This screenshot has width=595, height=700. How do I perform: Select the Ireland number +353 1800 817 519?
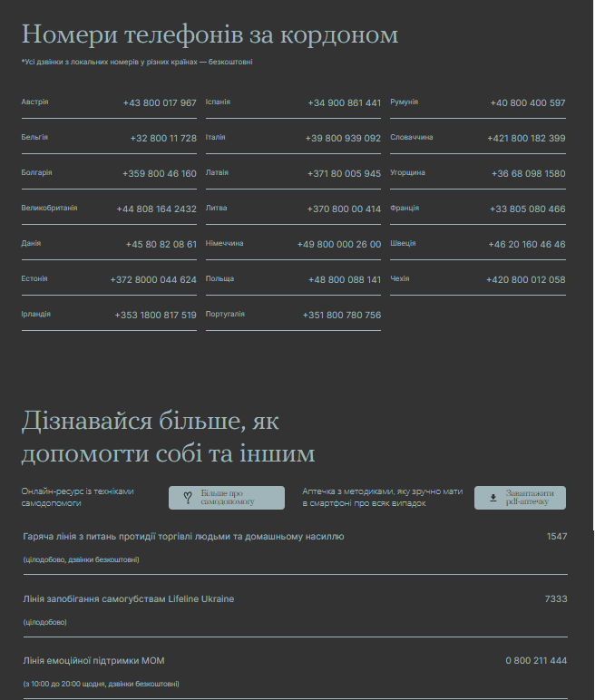(156, 316)
